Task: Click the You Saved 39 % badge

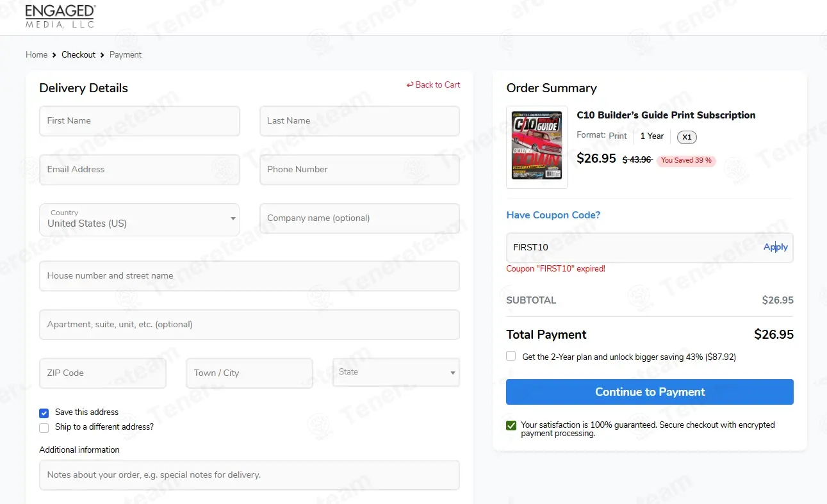Action: pos(686,161)
